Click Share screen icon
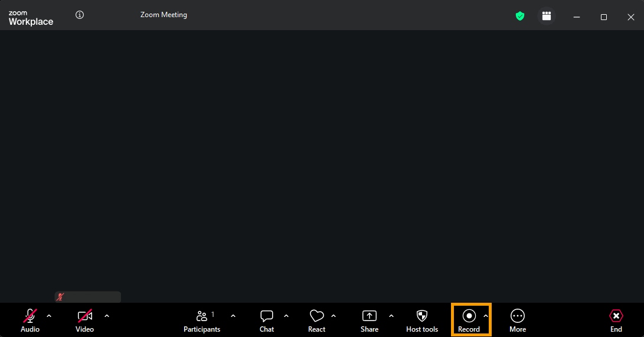Screen dimensions: 644x337 pyautogui.click(x=370, y=320)
